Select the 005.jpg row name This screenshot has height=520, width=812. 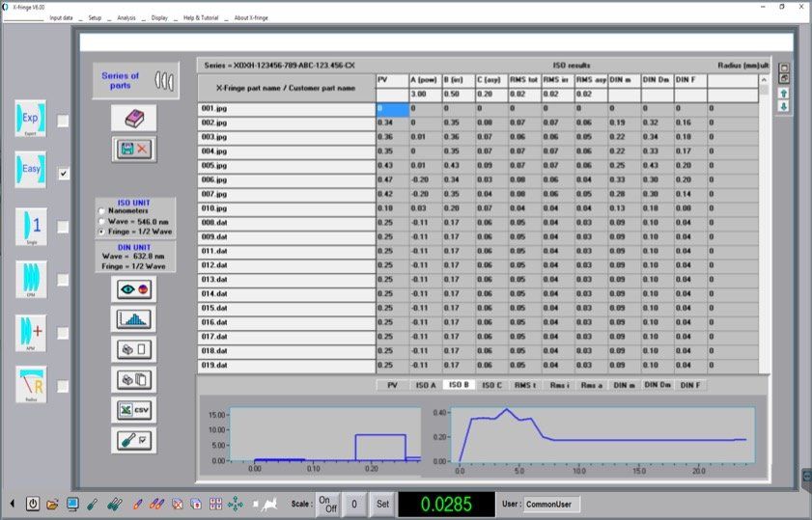click(x=214, y=166)
